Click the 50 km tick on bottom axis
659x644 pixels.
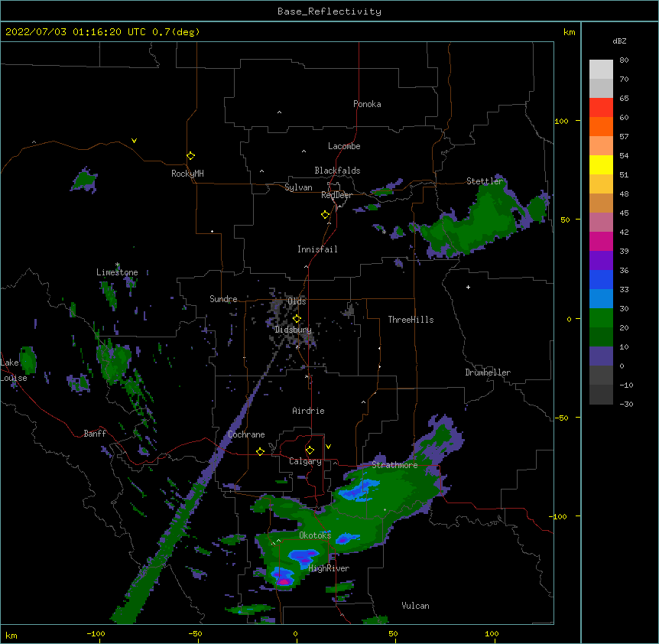[x=393, y=634]
